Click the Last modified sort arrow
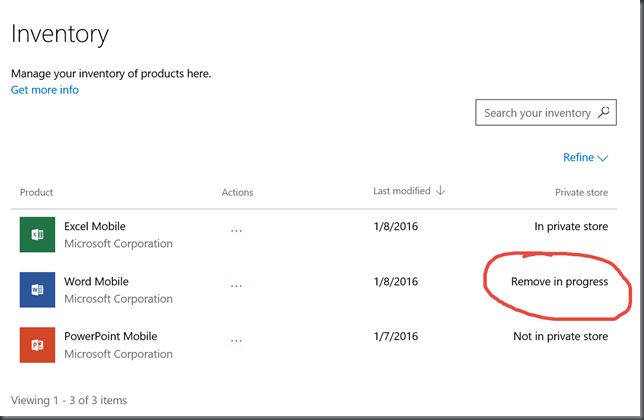644x420 pixels. coord(440,190)
